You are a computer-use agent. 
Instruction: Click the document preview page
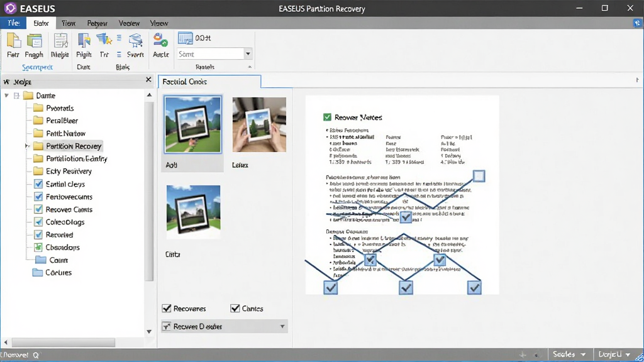402,195
